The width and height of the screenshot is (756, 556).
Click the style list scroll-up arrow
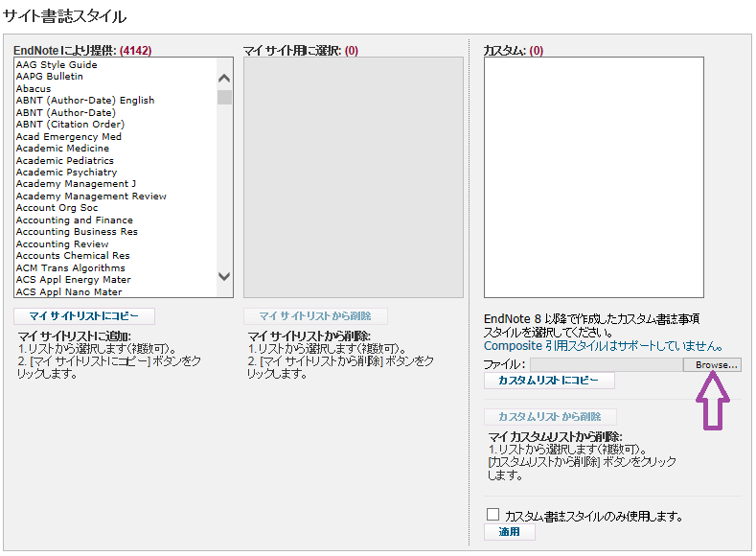coord(224,78)
